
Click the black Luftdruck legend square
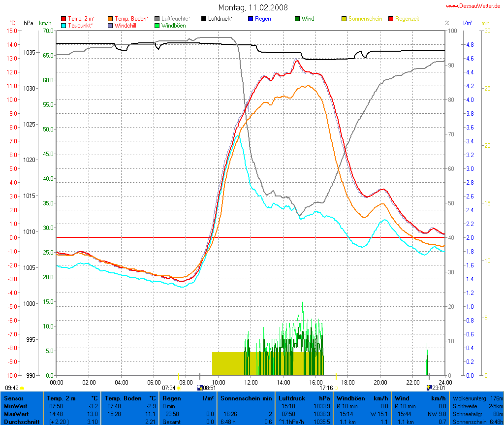pos(204,19)
